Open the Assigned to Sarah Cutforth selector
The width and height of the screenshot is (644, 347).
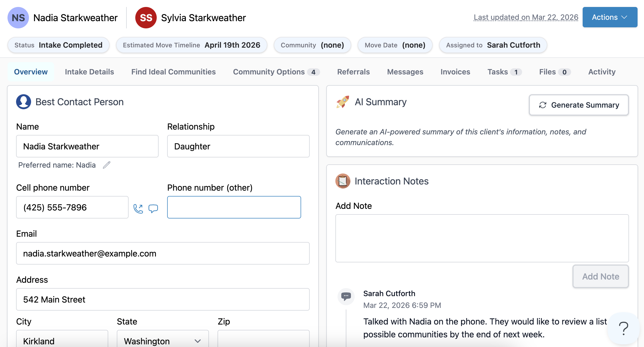click(493, 45)
